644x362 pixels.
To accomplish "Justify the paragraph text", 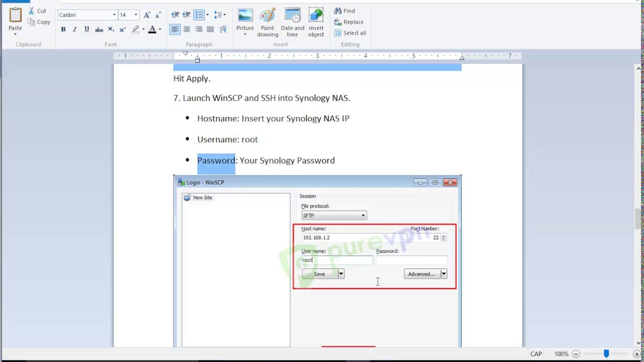I will point(210,30).
